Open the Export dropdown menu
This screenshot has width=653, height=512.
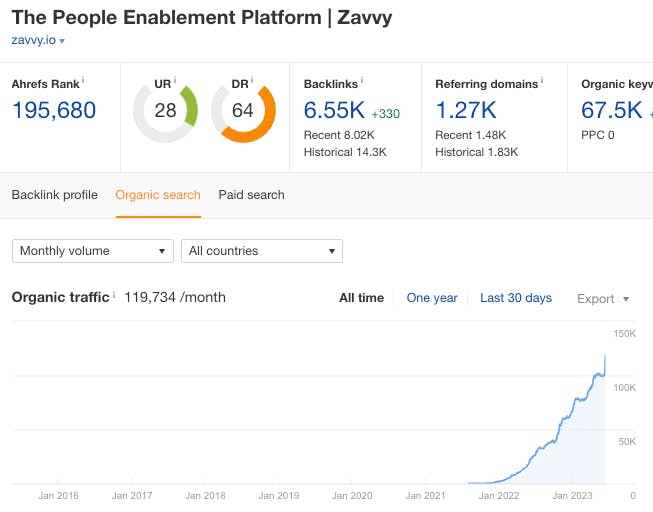603,299
